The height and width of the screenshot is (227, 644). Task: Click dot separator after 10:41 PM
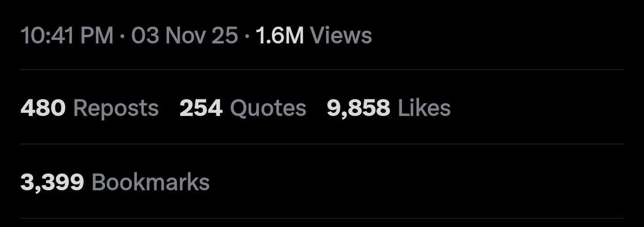123,36
